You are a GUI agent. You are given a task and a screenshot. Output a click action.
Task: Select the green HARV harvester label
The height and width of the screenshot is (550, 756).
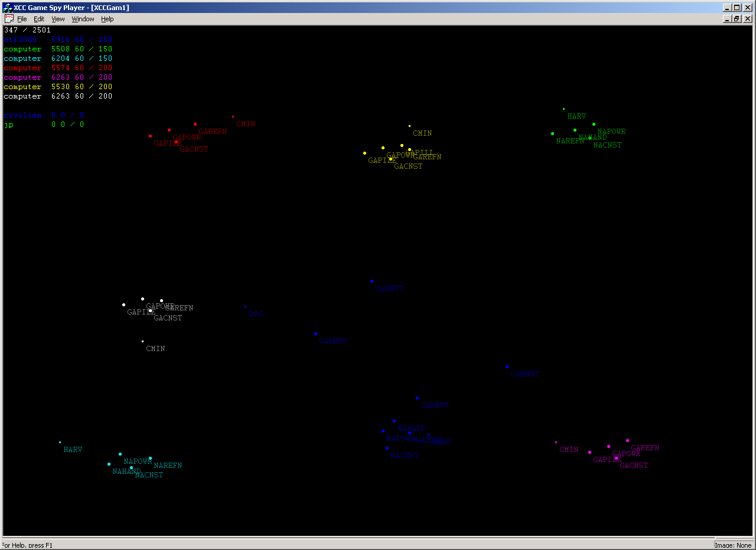576,117
